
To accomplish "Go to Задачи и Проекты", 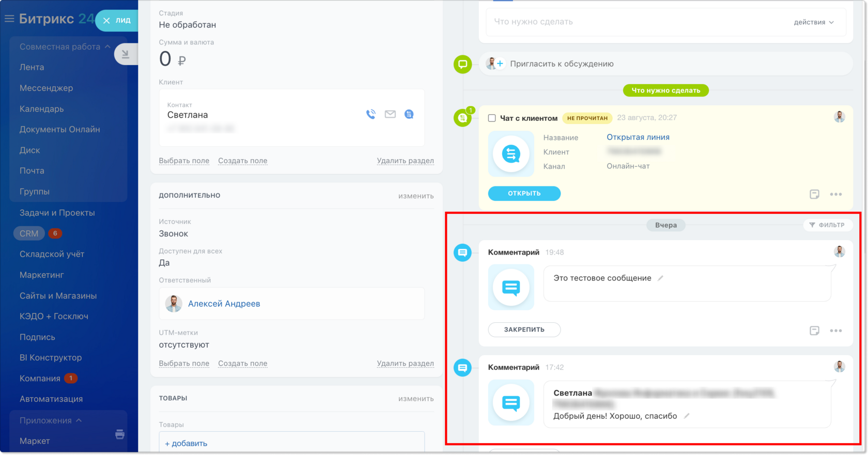I will click(x=57, y=213).
